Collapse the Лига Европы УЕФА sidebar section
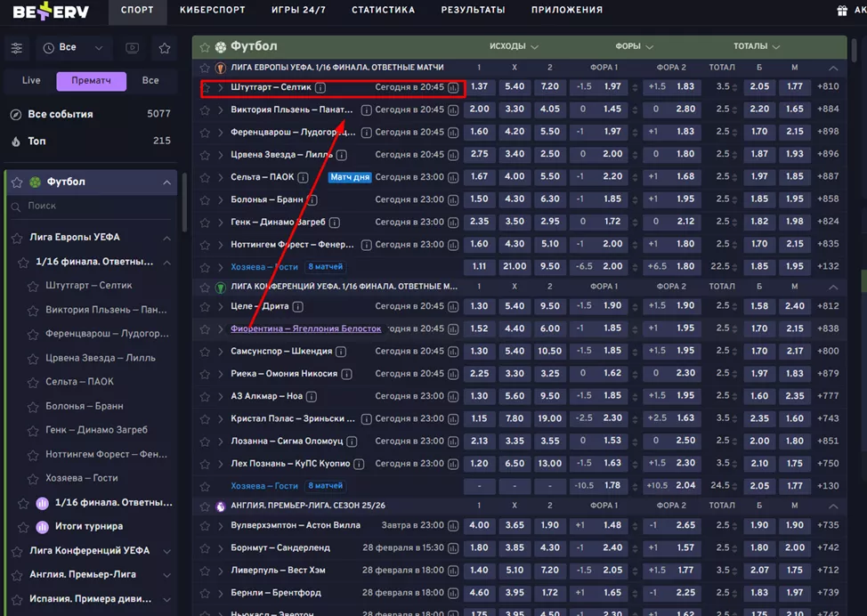Screen dimensions: 867x616 pyautogui.click(x=166, y=238)
